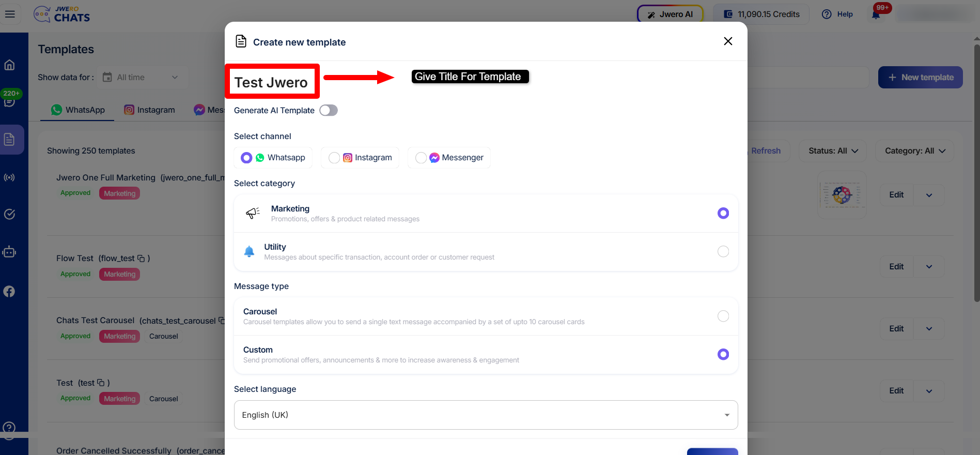Click the New template button
980x455 pixels.
920,78
